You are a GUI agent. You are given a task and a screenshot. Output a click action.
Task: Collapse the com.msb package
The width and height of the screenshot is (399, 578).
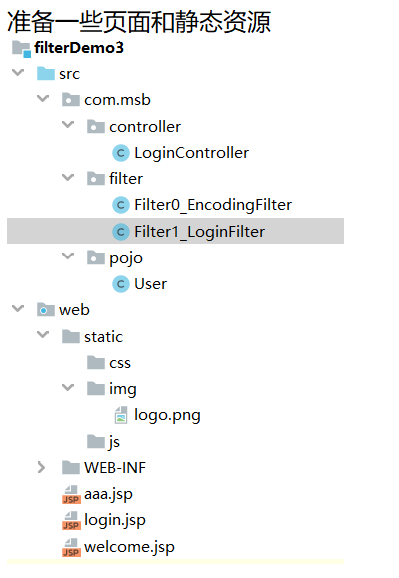[43, 98]
